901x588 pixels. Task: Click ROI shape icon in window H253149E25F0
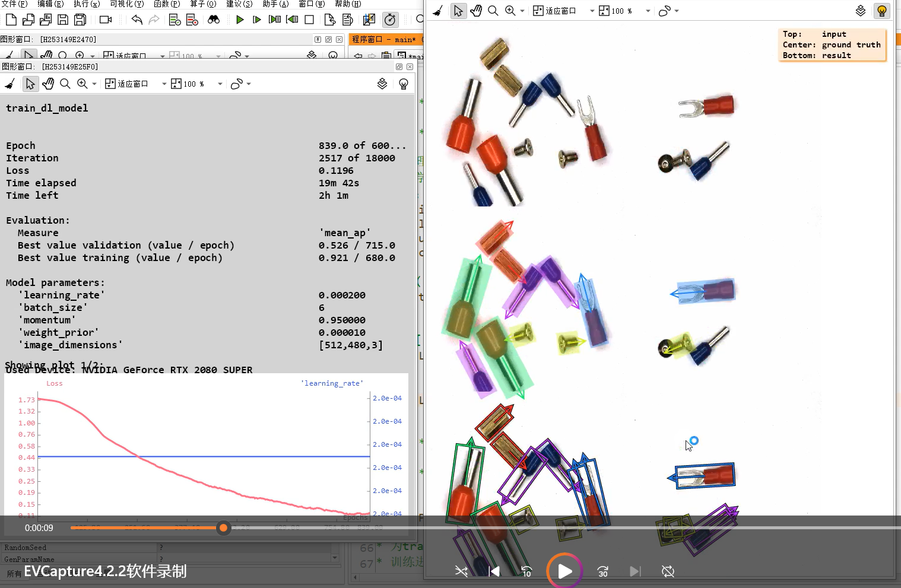pos(237,84)
